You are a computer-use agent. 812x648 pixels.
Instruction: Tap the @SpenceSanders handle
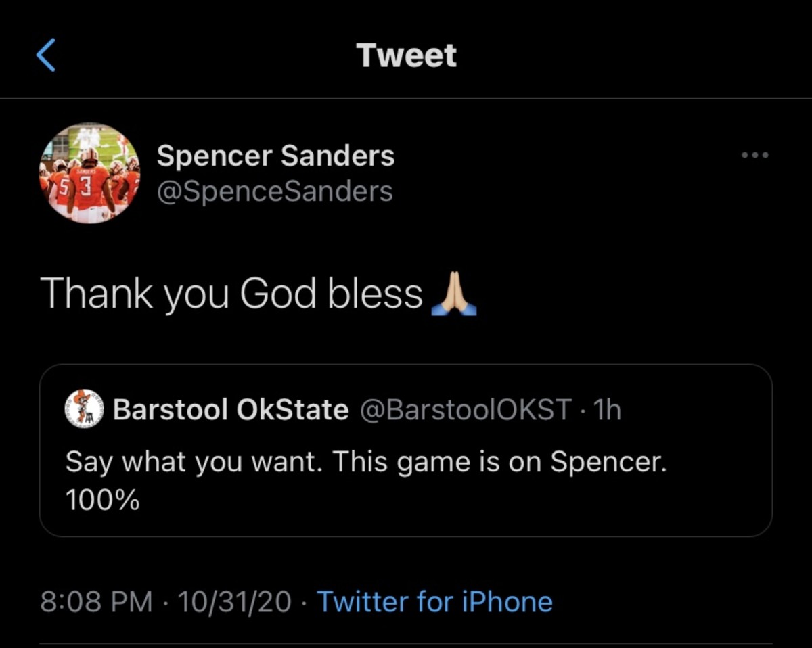click(274, 191)
